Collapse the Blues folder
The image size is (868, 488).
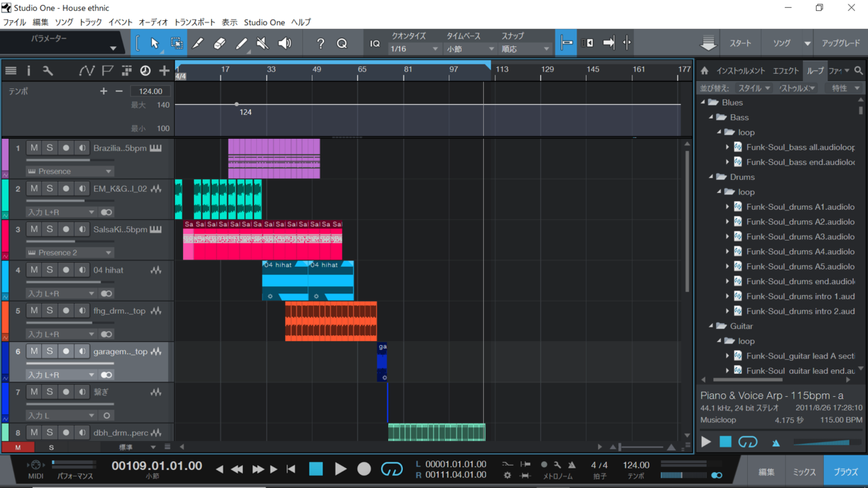(x=702, y=103)
